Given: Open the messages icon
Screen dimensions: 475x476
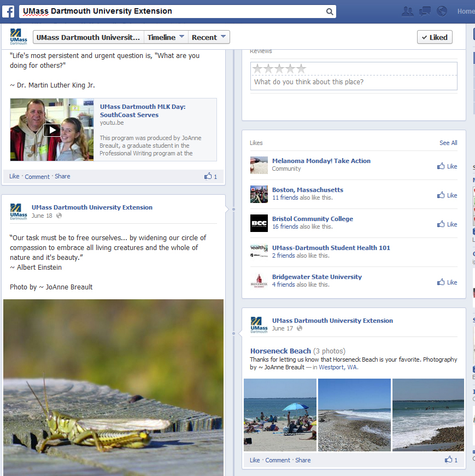Looking at the screenshot, I should (425, 11).
